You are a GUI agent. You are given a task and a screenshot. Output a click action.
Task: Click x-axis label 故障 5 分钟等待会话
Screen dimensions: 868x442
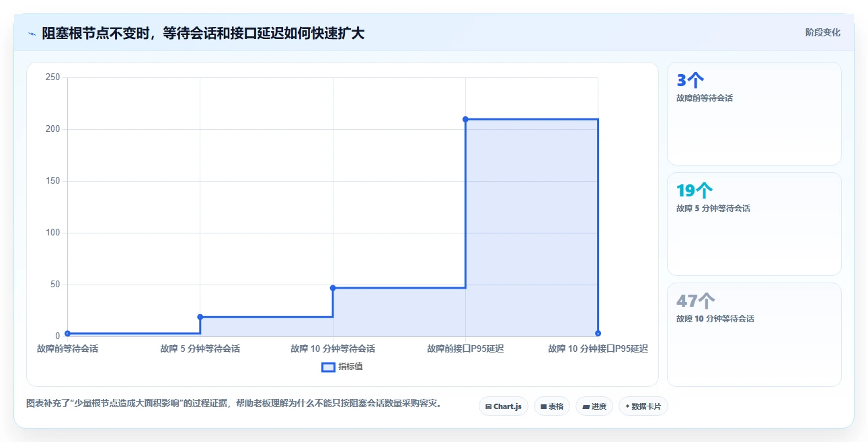tap(200, 348)
